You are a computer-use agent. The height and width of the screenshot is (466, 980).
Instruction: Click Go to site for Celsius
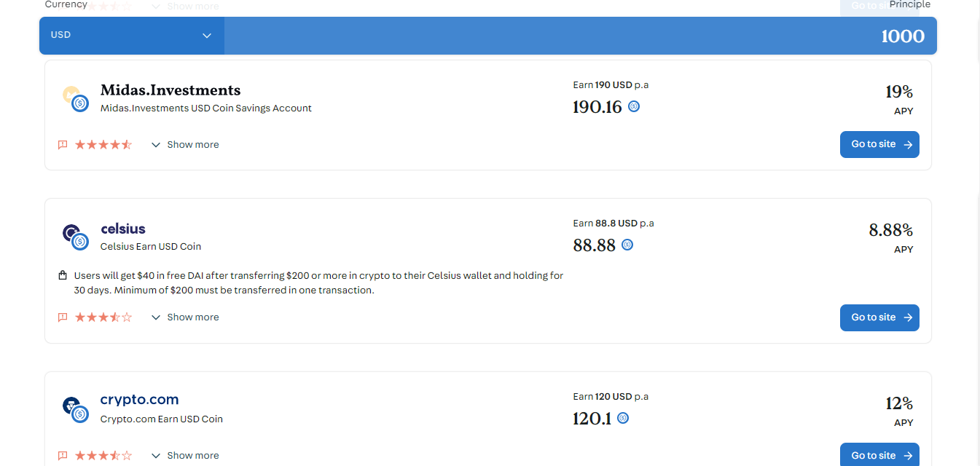[x=879, y=317]
